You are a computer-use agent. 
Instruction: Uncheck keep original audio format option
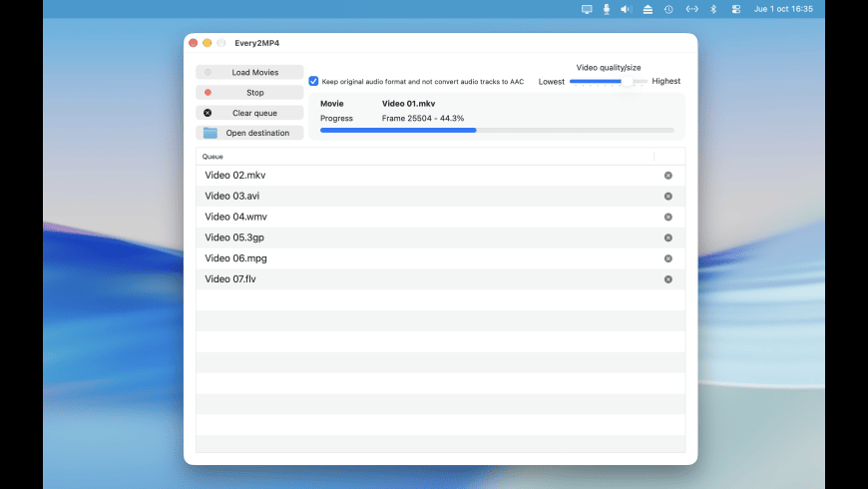coord(313,81)
